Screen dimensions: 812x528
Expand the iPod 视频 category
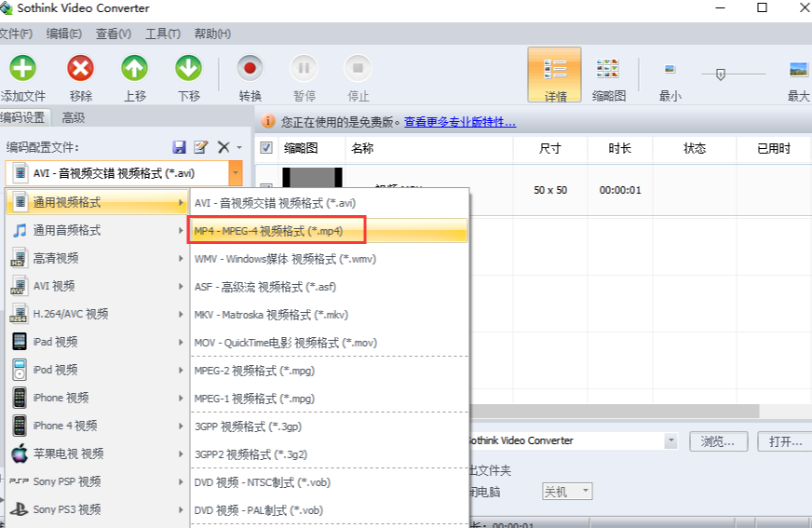pos(98,370)
